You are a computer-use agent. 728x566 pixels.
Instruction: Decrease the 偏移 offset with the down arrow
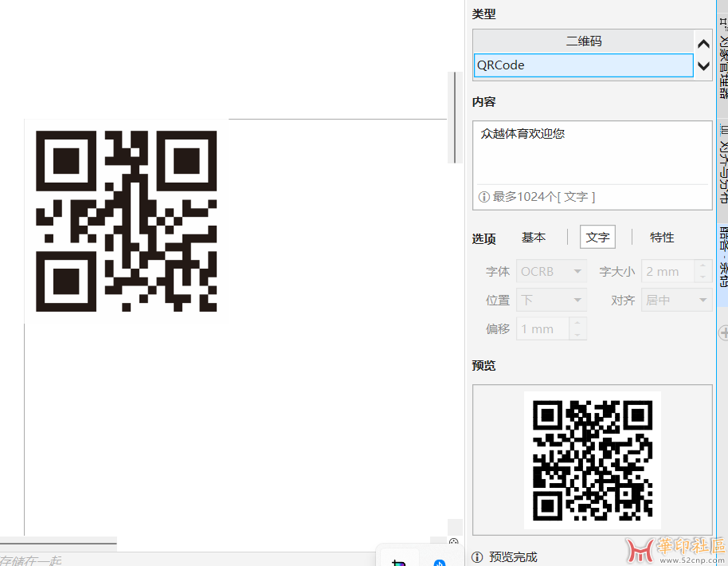[577, 335]
